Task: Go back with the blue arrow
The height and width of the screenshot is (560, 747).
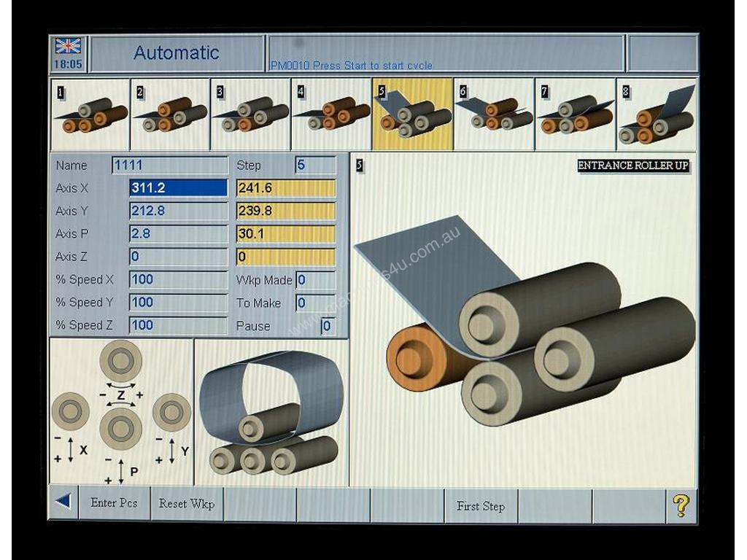Action: pyautogui.click(x=63, y=504)
